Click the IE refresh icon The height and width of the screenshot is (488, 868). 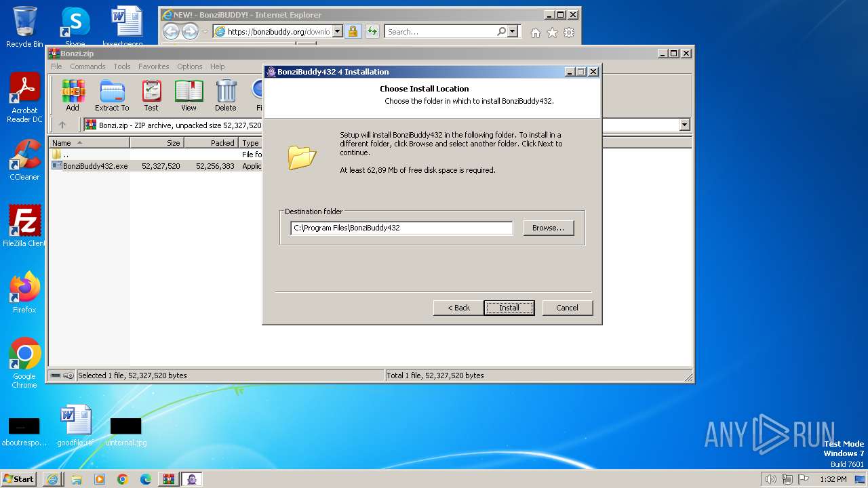tap(372, 32)
